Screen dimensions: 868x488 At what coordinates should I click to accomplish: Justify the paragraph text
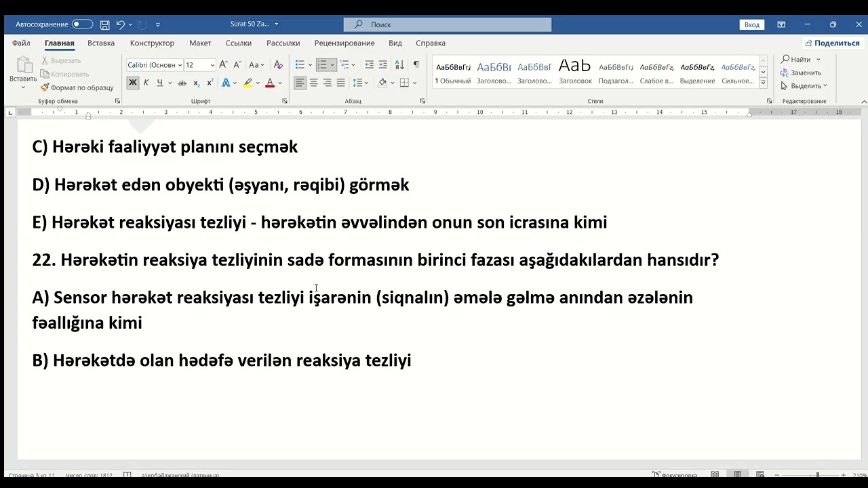[340, 83]
